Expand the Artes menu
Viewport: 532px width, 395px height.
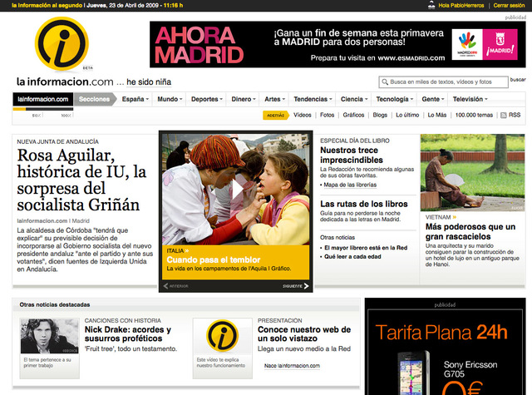click(274, 99)
